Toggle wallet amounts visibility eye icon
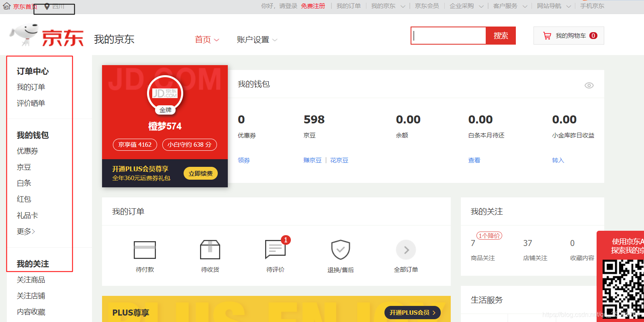The height and width of the screenshot is (322, 644). (x=589, y=85)
